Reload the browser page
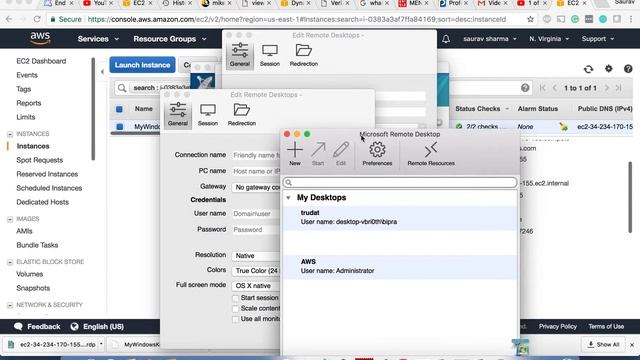This screenshot has height=360, width=640. click(37, 19)
